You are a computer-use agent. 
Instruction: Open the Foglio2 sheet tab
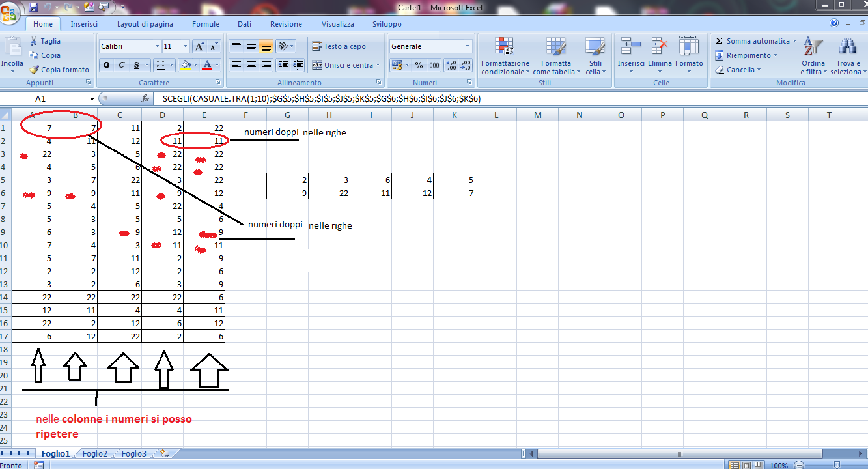pyautogui.click(x=95, y=453)
